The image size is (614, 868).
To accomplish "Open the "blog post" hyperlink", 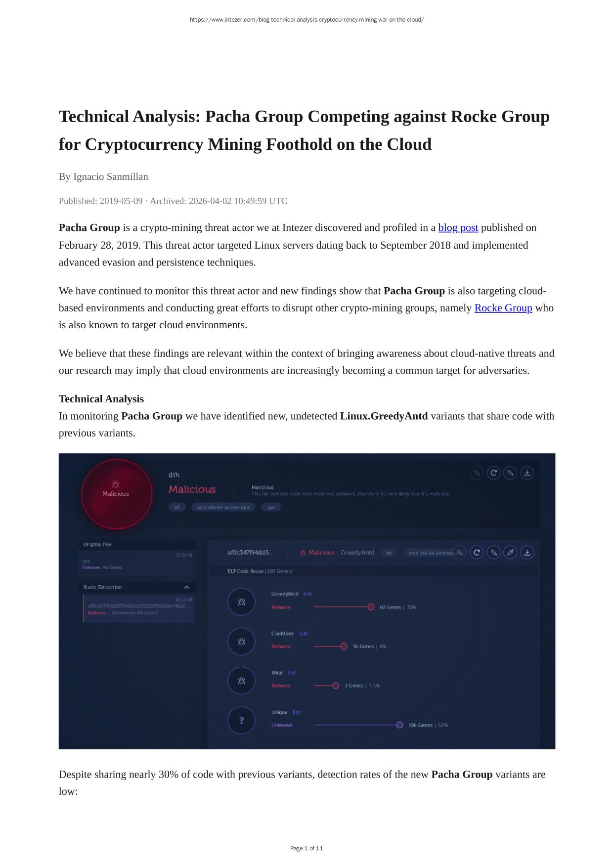I will click(x=458, y=227).
